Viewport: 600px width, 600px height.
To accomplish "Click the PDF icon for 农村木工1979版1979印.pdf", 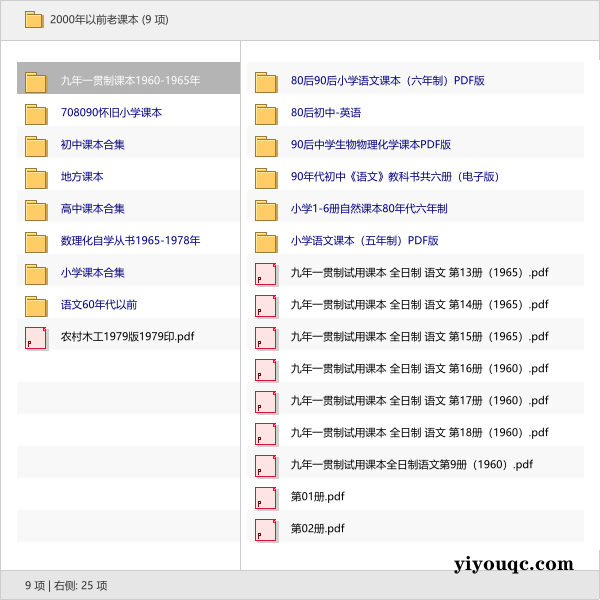I will tap(36, 337).
